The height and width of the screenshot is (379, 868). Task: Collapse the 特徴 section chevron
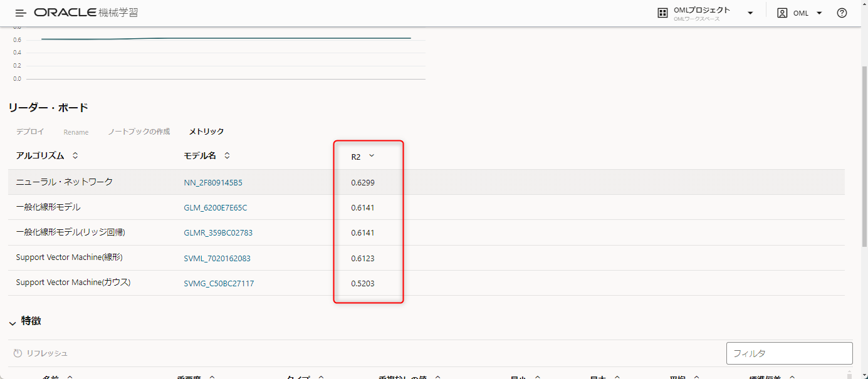13,323
